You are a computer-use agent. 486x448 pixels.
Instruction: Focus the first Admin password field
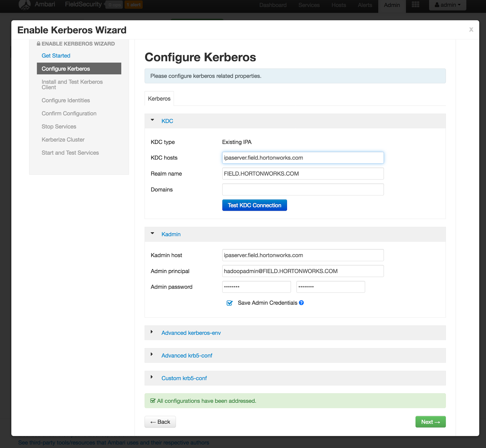tap(257, 287)
